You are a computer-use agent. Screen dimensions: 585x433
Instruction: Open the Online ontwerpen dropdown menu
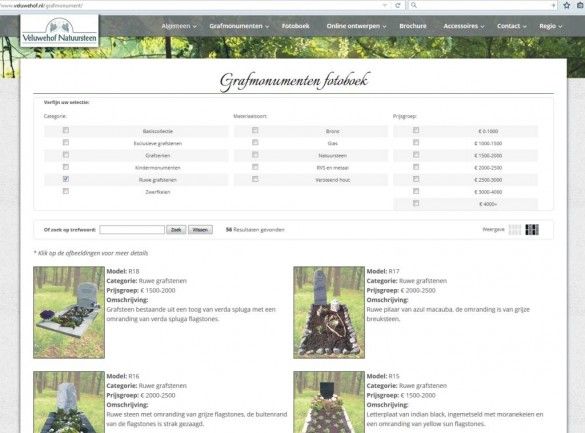tap(357, 26)
